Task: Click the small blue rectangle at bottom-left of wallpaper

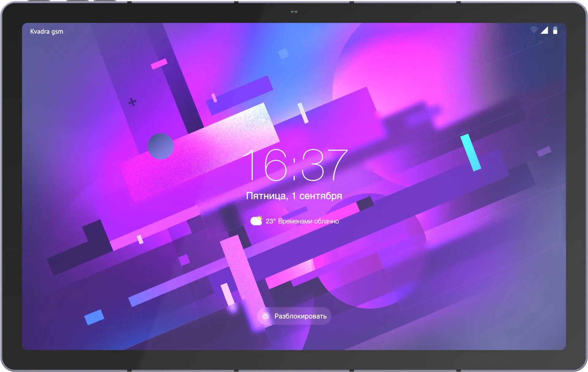Action: click(x=94, y=317)
